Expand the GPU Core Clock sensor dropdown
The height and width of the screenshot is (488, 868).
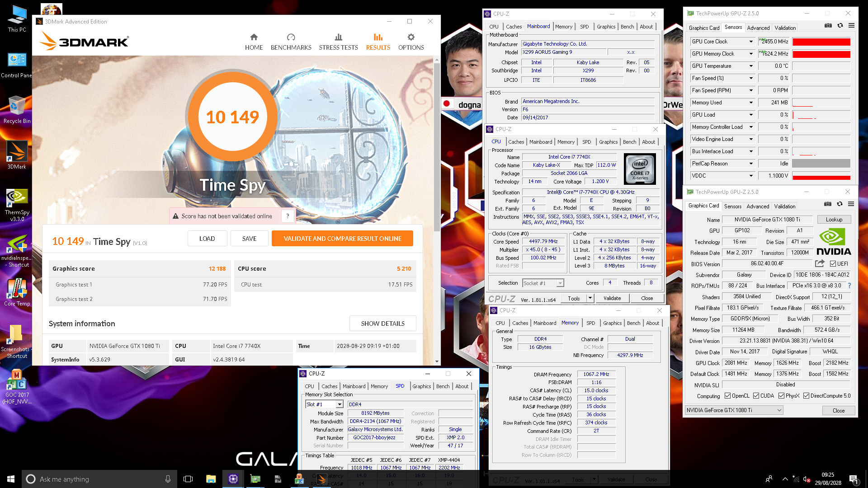coord(751,42)
